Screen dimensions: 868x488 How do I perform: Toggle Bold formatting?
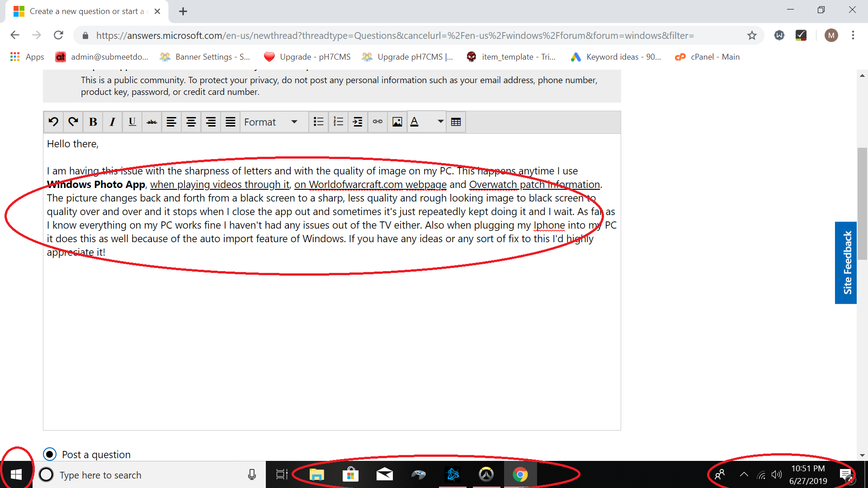[93, 122]
